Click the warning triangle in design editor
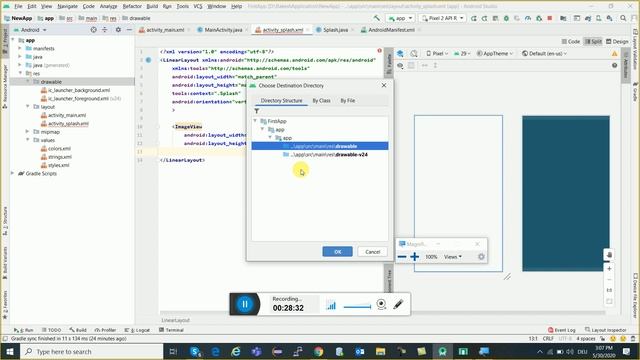640x360 pixels. click(614, 53)
